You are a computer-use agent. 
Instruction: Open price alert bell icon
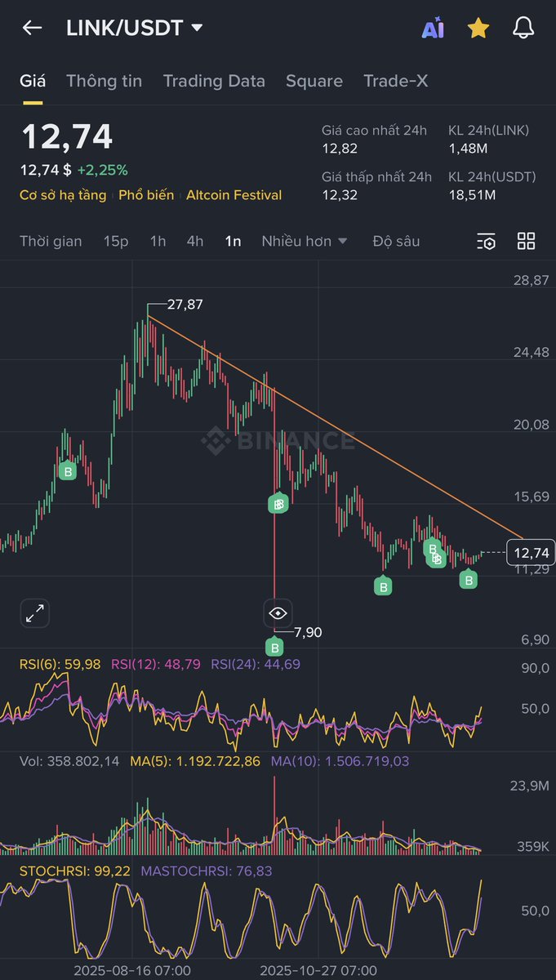point(523,29)
